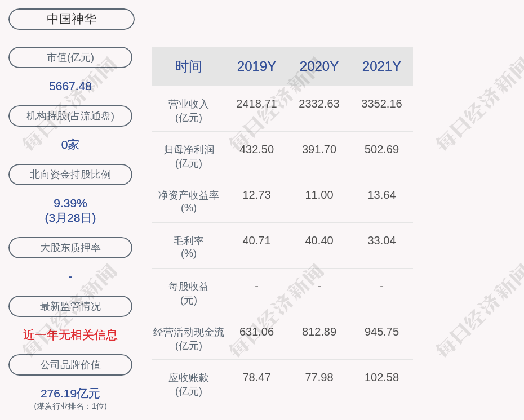
Task: Click the 归母净利润 row label
Action: [x=188, y=156]
